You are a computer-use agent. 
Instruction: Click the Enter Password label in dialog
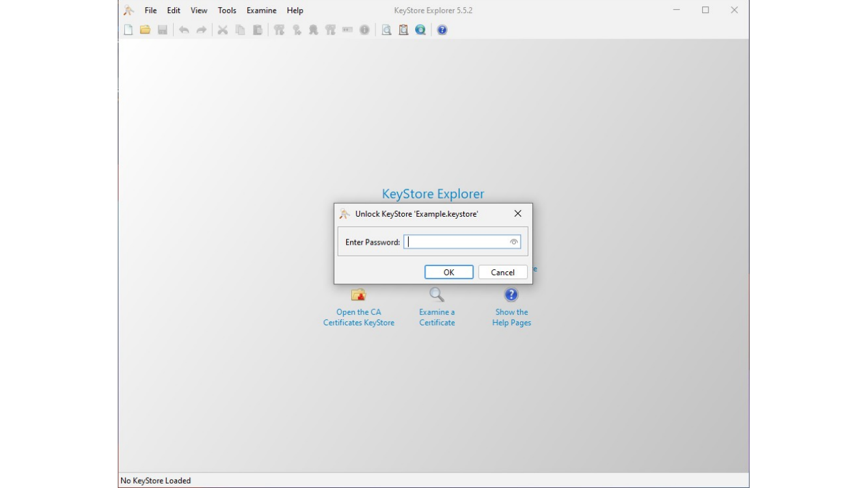pos(373,242)
